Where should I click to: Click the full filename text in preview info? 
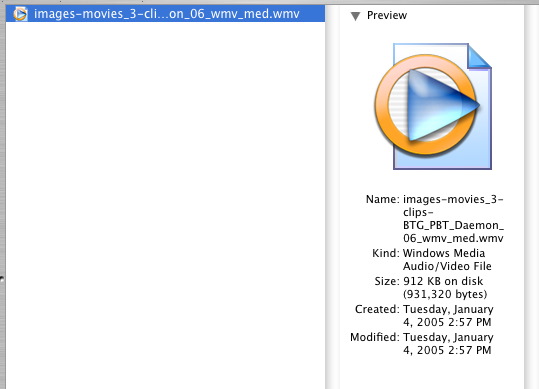pyautogui.click(x=453, y=219)
